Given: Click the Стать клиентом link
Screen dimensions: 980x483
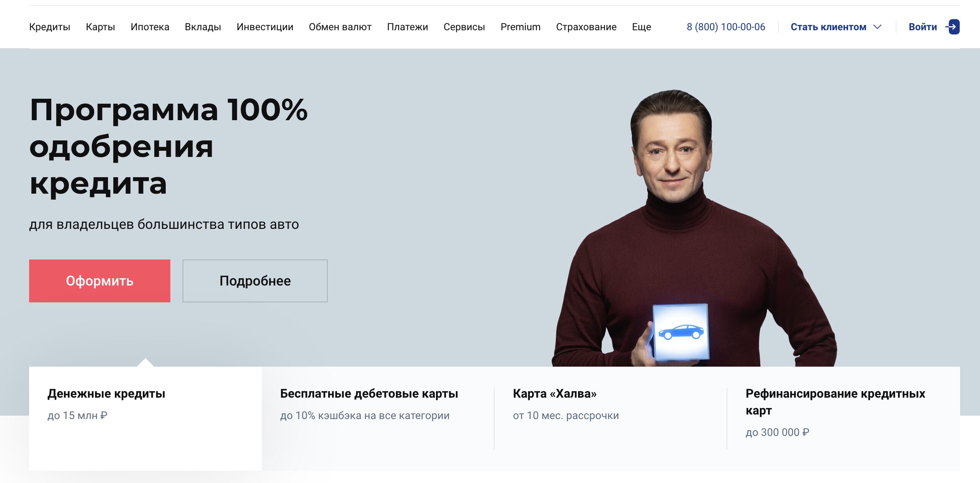Looking at the screenshot, I should [828, 27].
